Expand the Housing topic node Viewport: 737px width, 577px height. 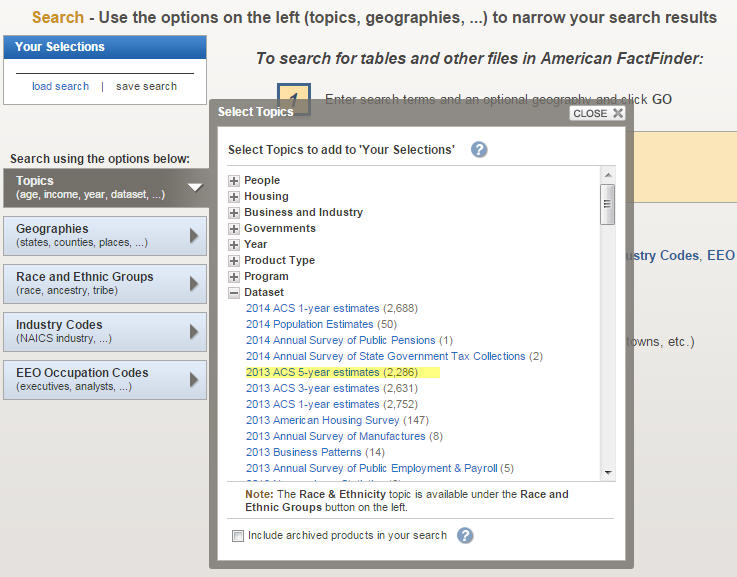pyautogui.click(x=234, y=196)
